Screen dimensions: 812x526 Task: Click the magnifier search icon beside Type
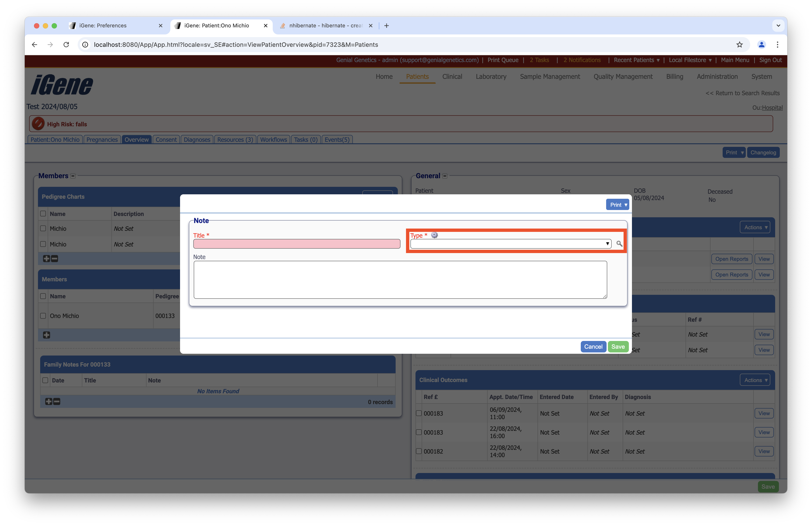coord(619,244)
